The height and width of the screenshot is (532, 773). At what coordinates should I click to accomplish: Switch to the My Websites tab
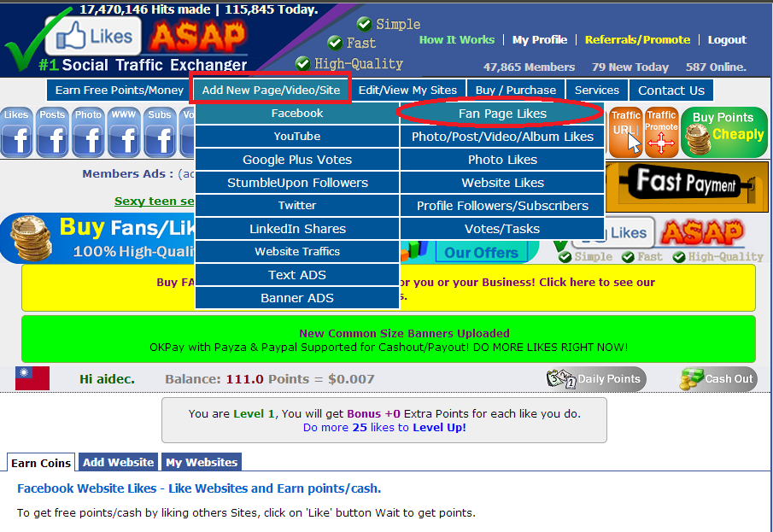pyautogui.click(x=202, y=463)
